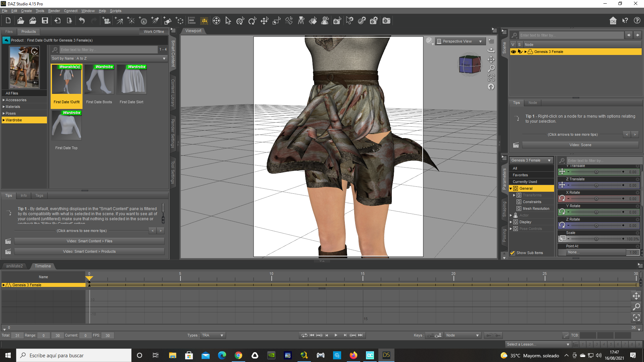Toggle timeline loop playback button

(x=304, y=335)
